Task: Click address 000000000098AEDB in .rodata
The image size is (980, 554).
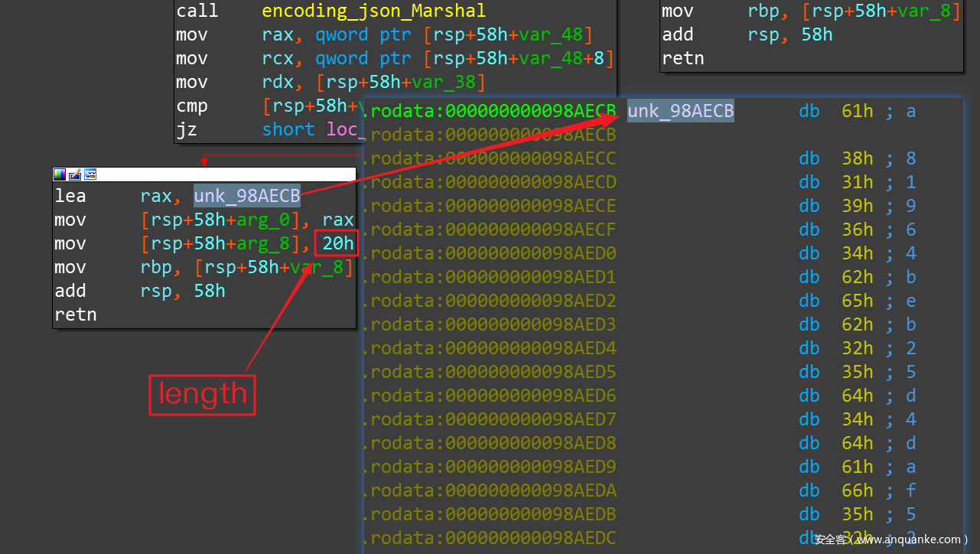Action: click(x=531, y=514)
